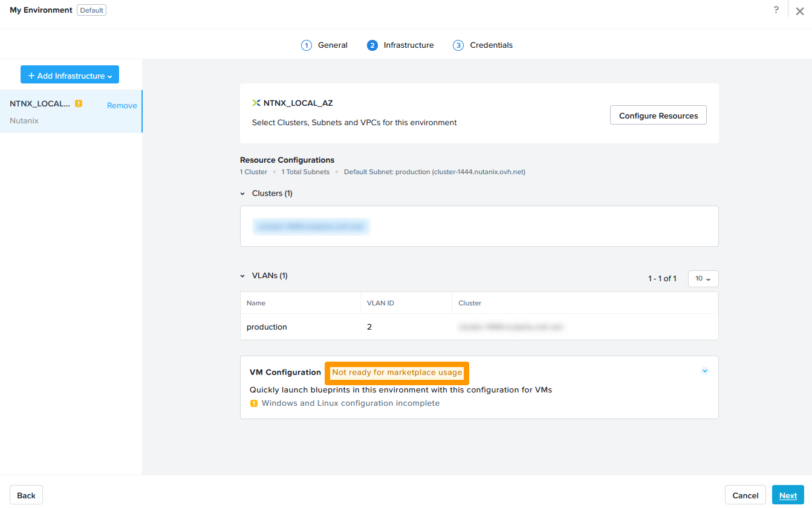
Task: Open the page size dropdown showing 10
Action: 703,278
